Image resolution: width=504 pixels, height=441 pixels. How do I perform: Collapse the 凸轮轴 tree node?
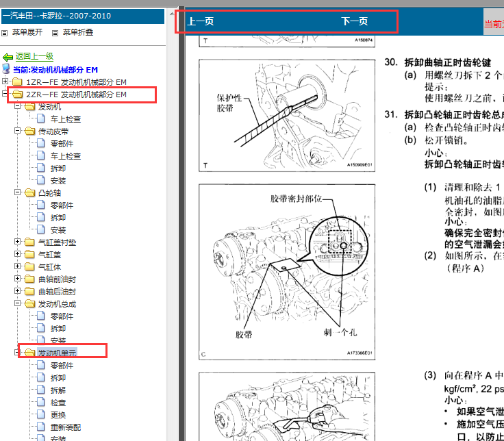point(17,192)
